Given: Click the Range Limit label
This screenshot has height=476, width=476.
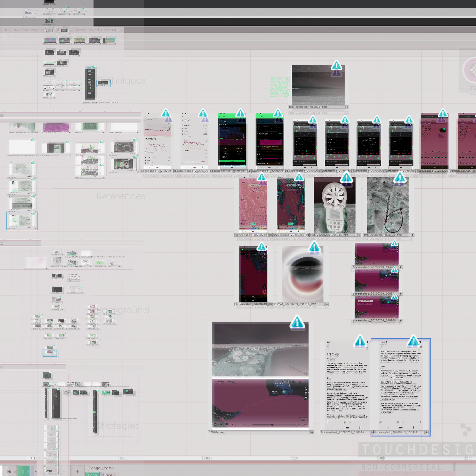Looking at the screenshot, I should tap(100, 468).
